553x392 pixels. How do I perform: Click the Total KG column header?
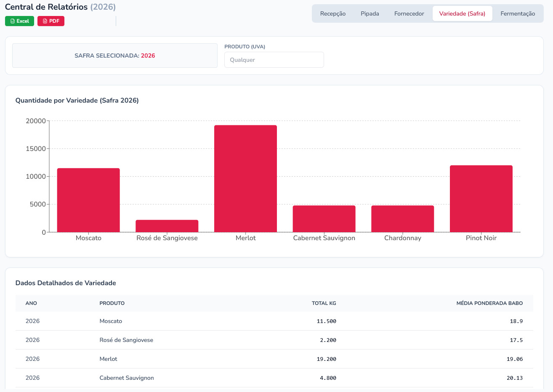(x=324, y=303)
